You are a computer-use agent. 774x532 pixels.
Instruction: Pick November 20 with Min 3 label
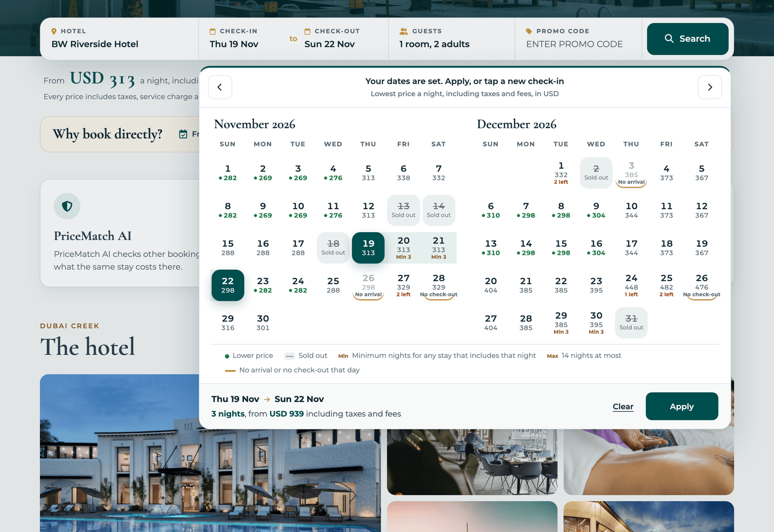tap(403, 248)
